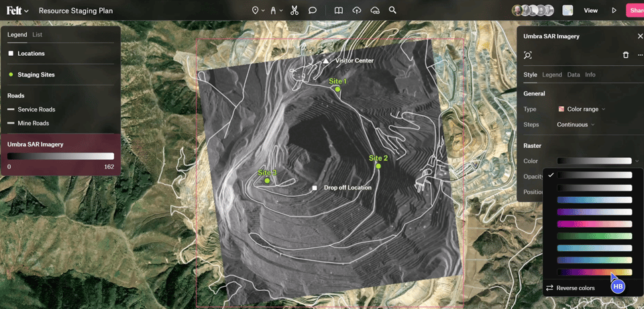Choose the checked grayscale color ramp
The image size is (644, 309).
[594, 175]
